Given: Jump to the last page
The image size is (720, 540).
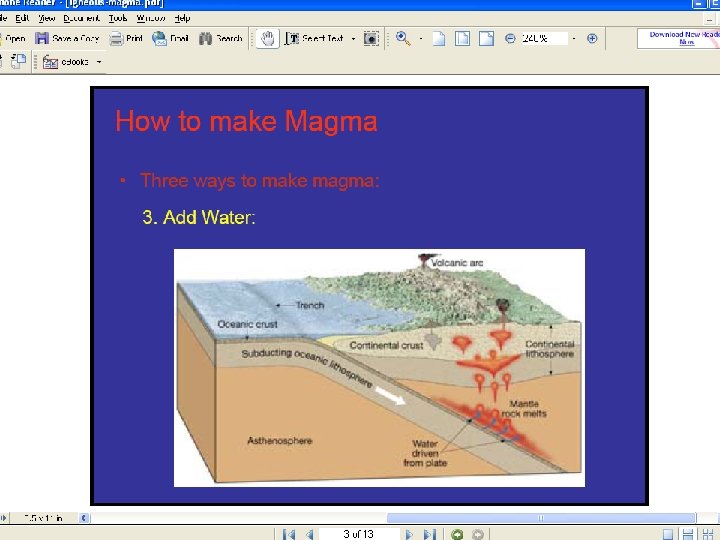Looking at the screenshot, I should [429, 534].
